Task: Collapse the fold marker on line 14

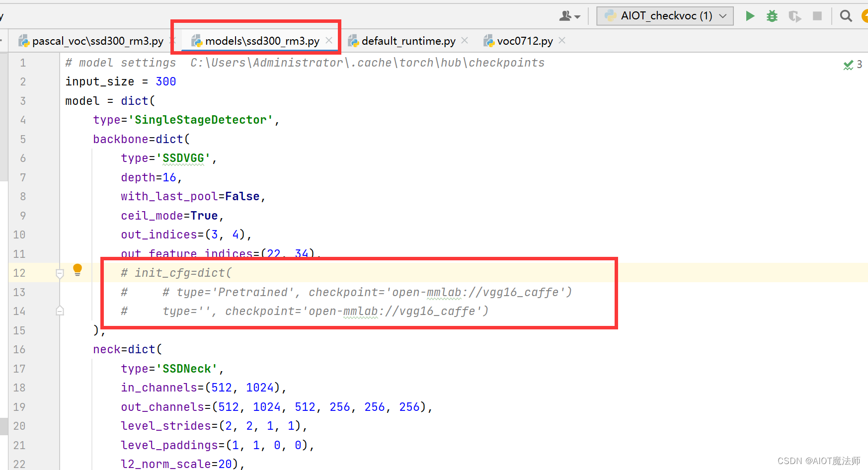Action: click(x=60, y=311)
